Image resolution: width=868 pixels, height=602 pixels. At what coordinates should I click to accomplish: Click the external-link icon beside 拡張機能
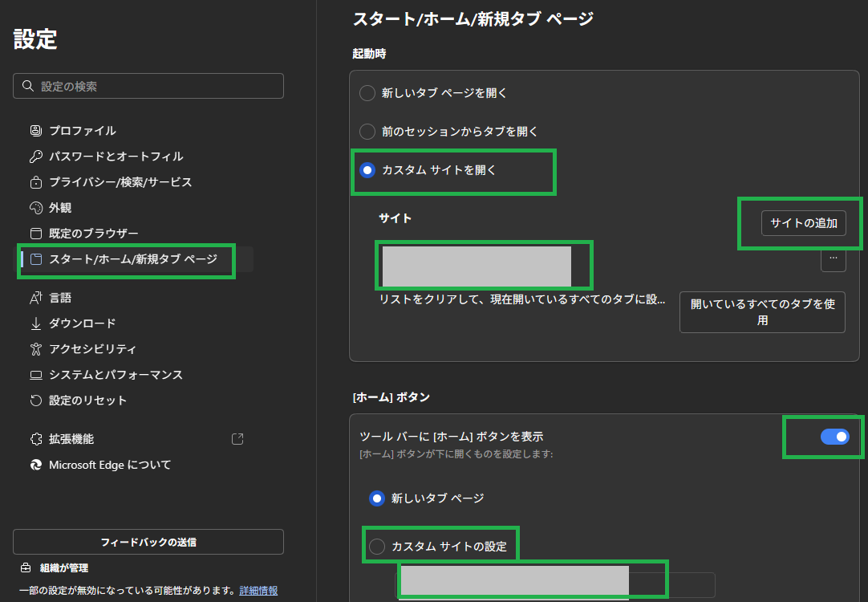tap(237, 439)
